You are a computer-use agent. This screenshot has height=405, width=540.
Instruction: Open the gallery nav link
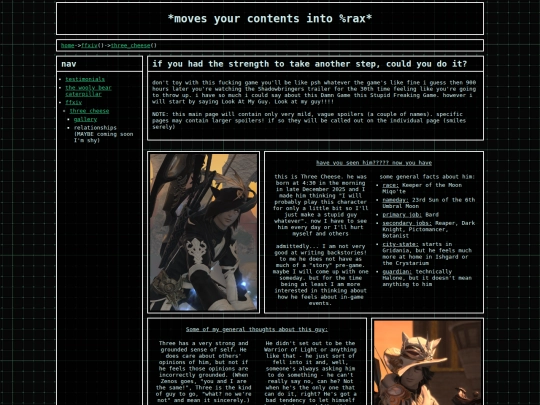click(85, 120)
